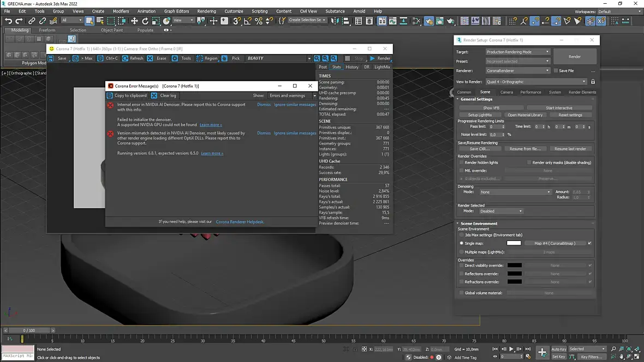The image size is (644, 362).
Task: Collapse the General Settings rollout
Action: pyautogui.click(x=476, y=99)
